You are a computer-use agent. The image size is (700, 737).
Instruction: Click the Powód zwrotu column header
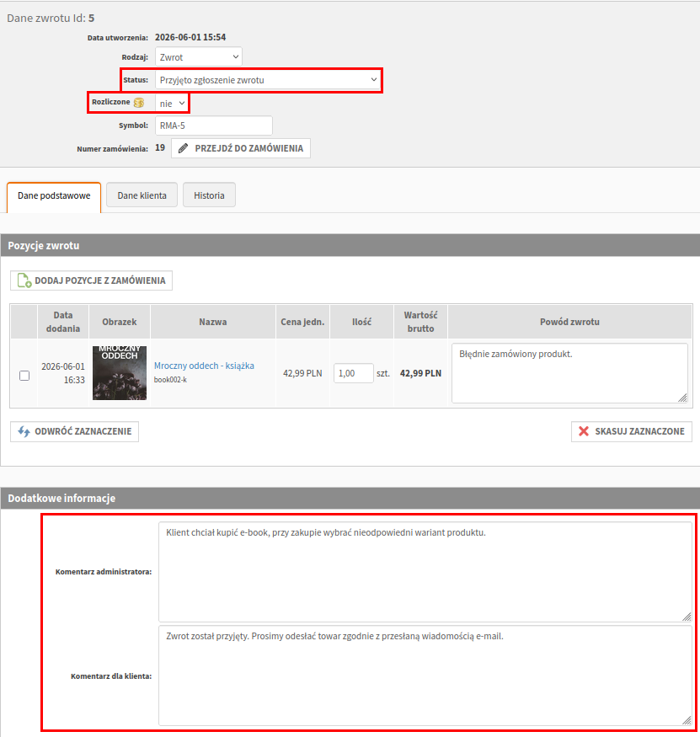(x=569, y=322)
